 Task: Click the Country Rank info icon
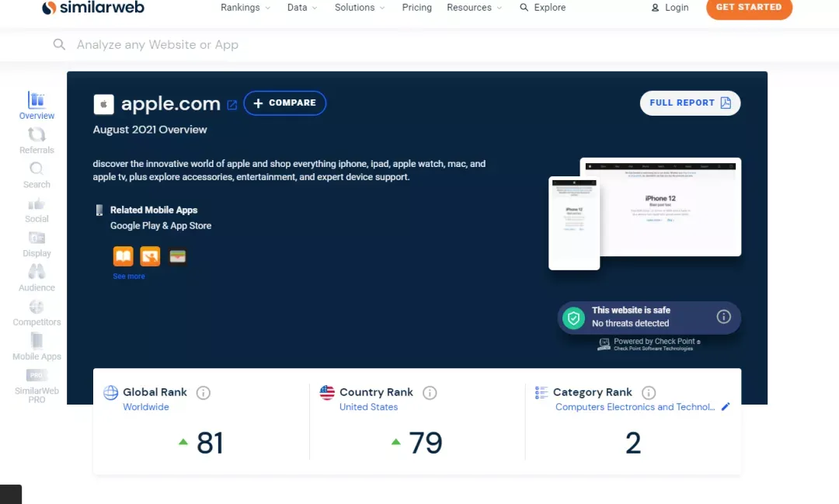(x=430, y=393)
